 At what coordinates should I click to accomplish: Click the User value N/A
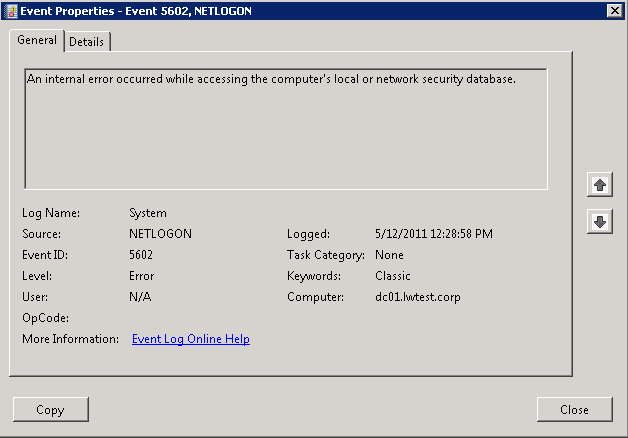[140, 297]
